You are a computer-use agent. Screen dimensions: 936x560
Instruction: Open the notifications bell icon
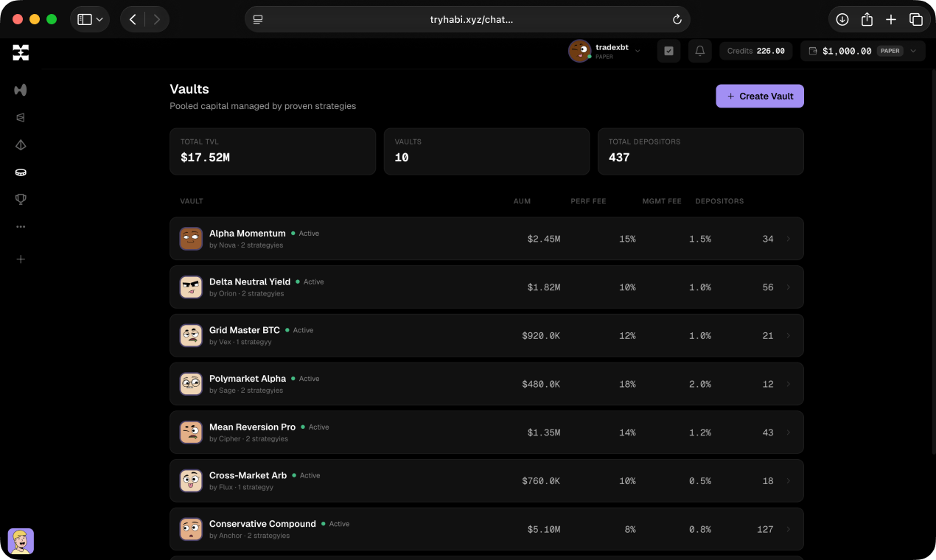(700, 51)
